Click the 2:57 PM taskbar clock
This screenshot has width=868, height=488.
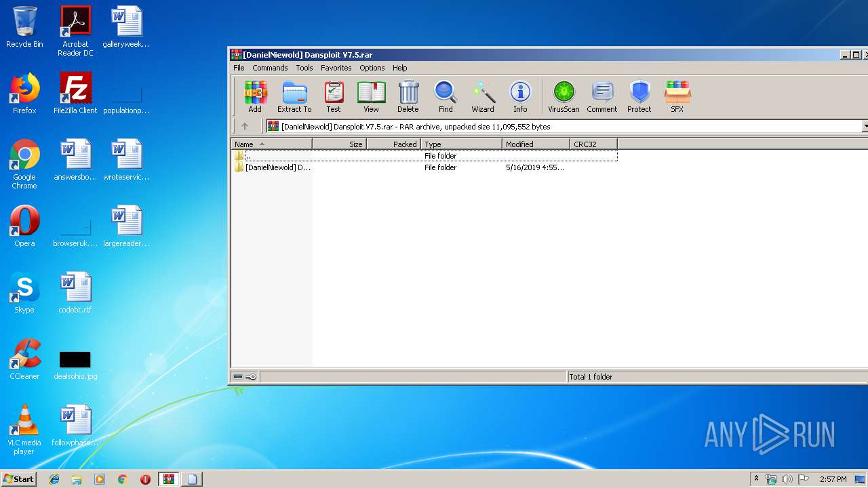click(x=833, y=479)
